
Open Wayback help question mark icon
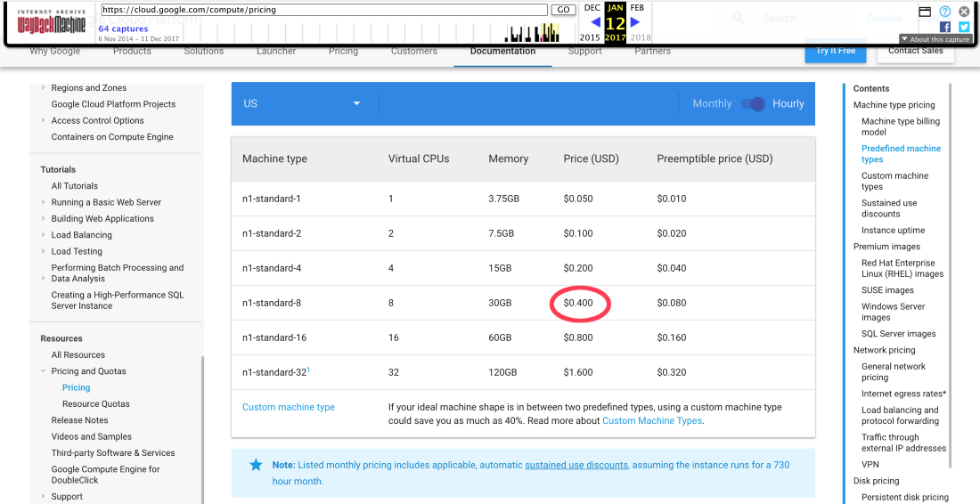pyautogui.click(x=945, y=12)
